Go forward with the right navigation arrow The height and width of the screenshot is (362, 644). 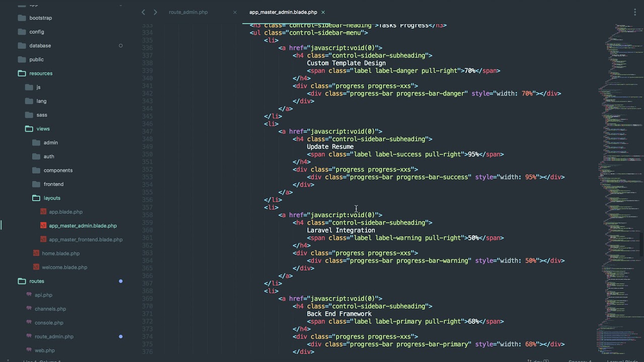pyautogui.click(x=155, y=12)
